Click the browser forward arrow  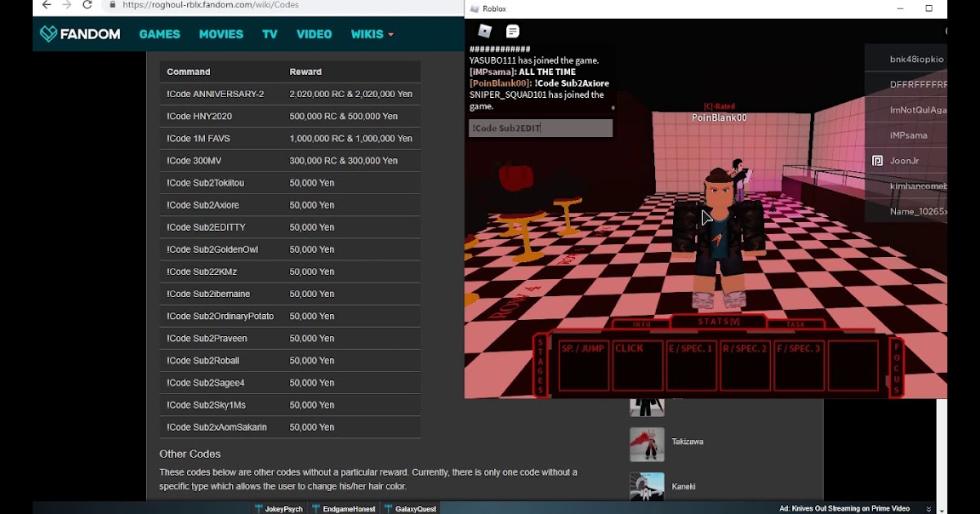66,5
